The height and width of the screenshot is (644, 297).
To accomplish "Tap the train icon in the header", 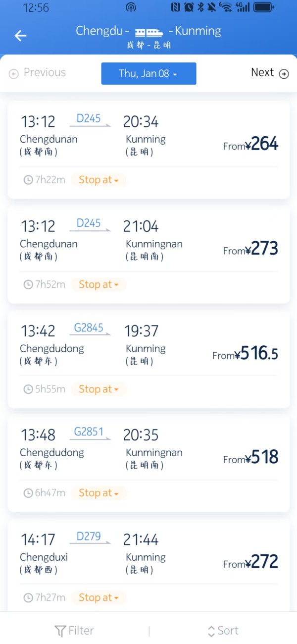I will 148,32.
